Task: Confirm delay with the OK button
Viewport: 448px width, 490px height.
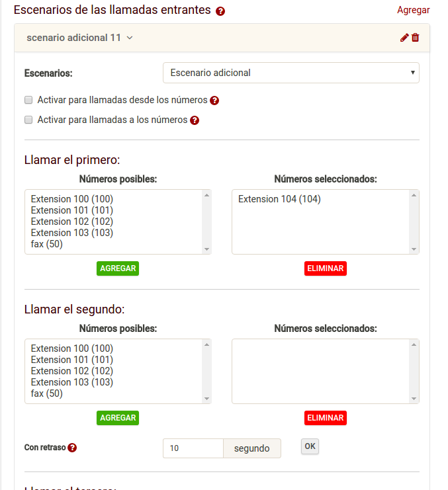Action: [310, 446]
